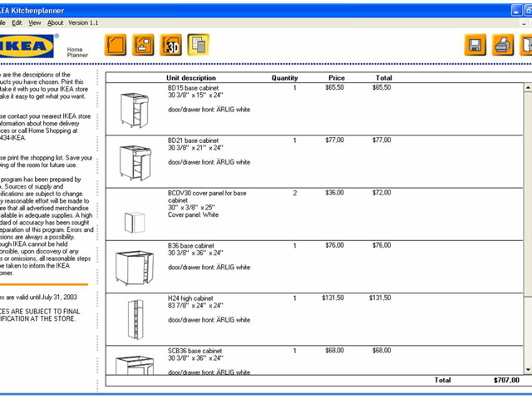The image size is (532, 399).
Task: Click 'H24 high cabinet' text
Action: 190,298
